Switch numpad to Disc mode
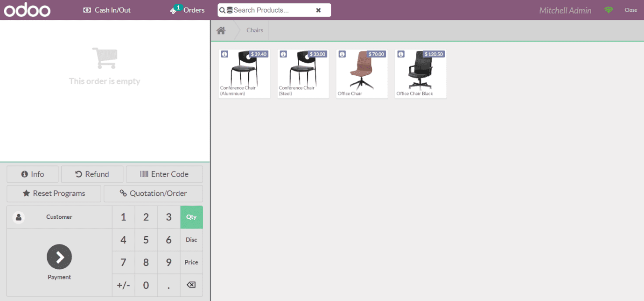Image resolution: width=644 pixels, height=301 pixels. pos(191,240)
